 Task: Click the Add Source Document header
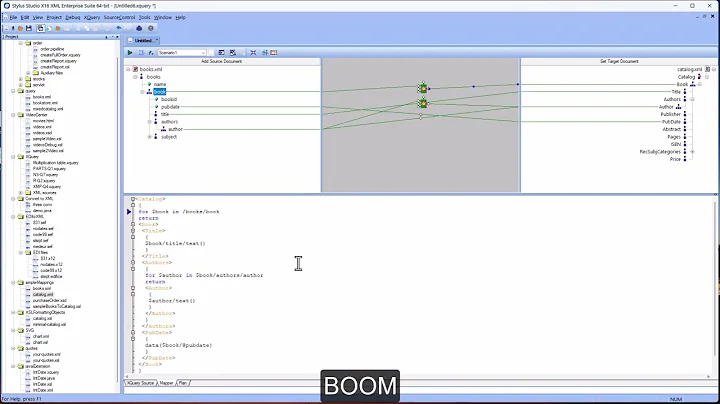(221, 61)
